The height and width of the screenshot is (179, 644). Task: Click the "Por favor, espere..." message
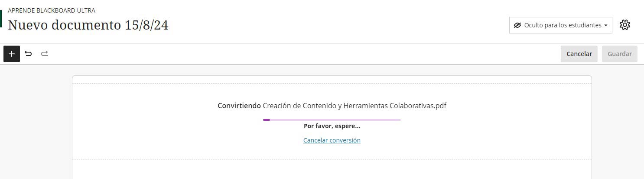click(x=332, y=126)
